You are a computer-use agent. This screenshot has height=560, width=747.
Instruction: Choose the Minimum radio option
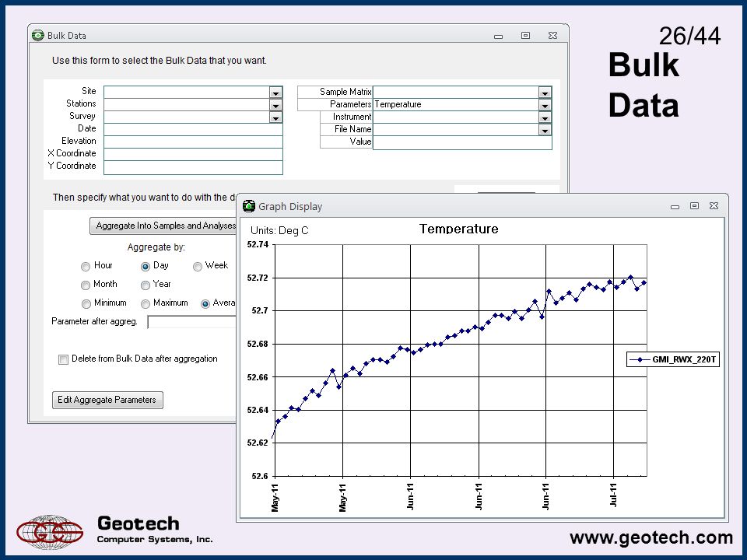(86, 304)
